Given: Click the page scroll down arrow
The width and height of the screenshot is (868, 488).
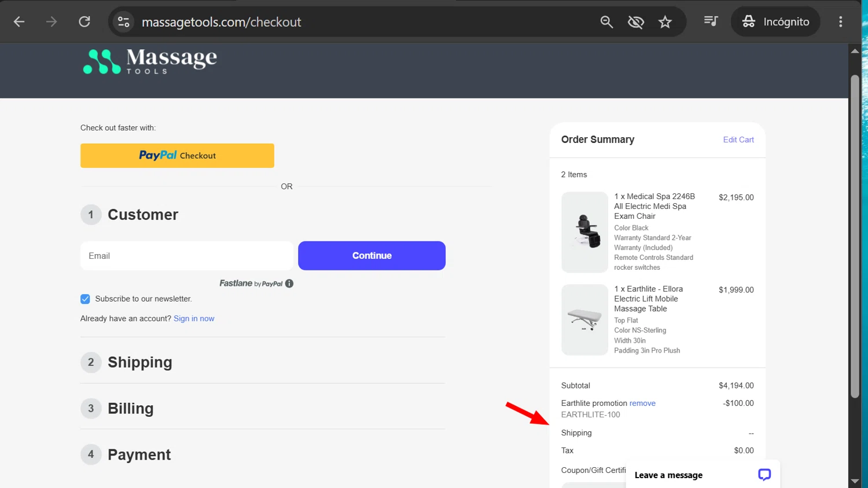Looking at the screenshot, I should click(855, 481).
